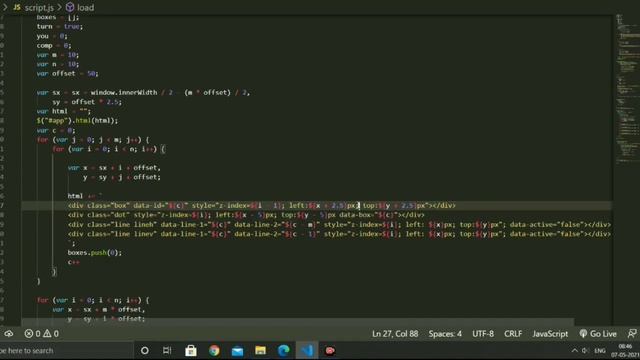640x360 pixels.
Task: Open Microsoft Edge from taskbar
Action: tap(284, 351)
